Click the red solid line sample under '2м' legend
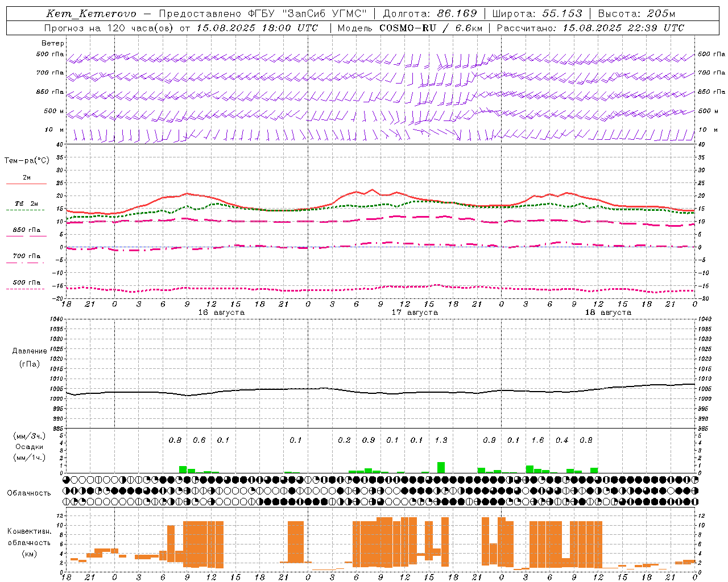 click(x=26, y=184)
